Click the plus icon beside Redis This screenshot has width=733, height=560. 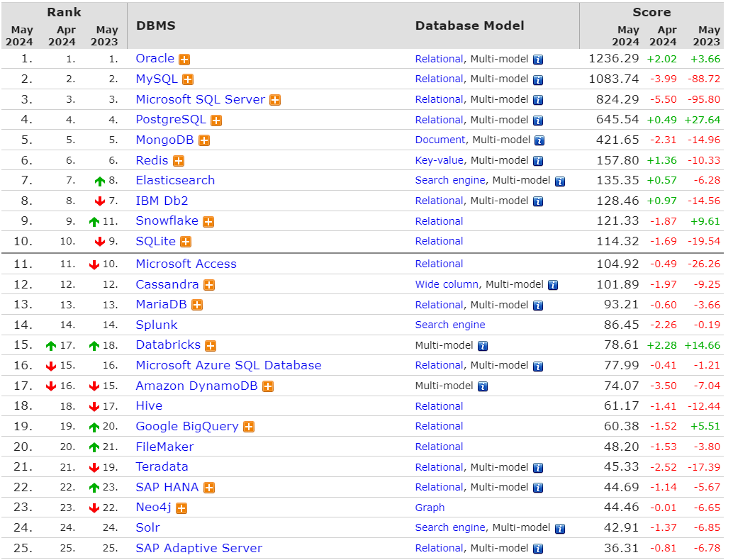[179, 162]
